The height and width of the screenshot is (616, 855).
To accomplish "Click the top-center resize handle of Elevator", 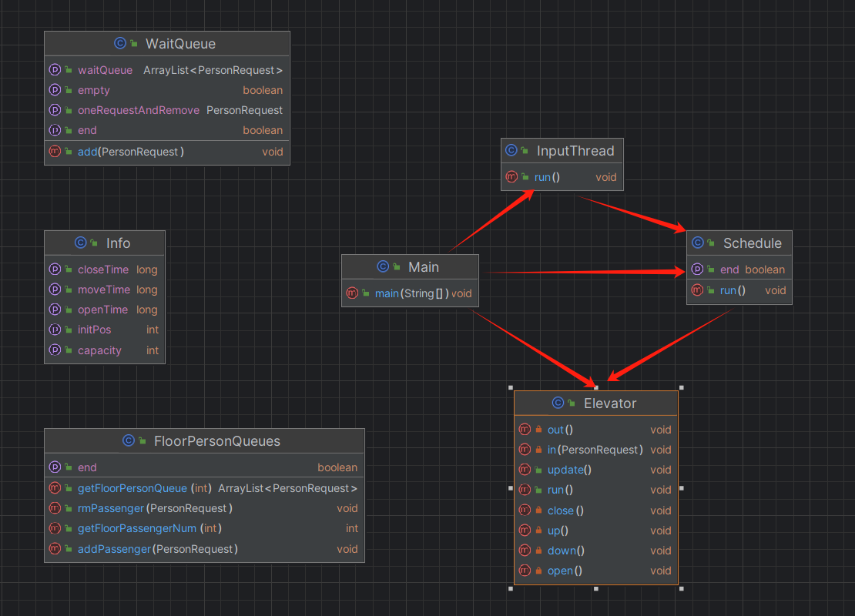I will coord(596,387).
